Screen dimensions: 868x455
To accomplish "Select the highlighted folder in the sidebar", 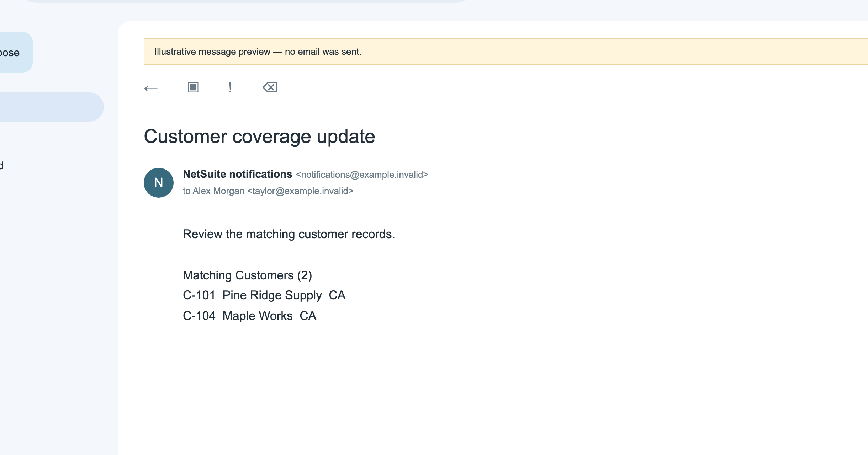I will 52,107.
